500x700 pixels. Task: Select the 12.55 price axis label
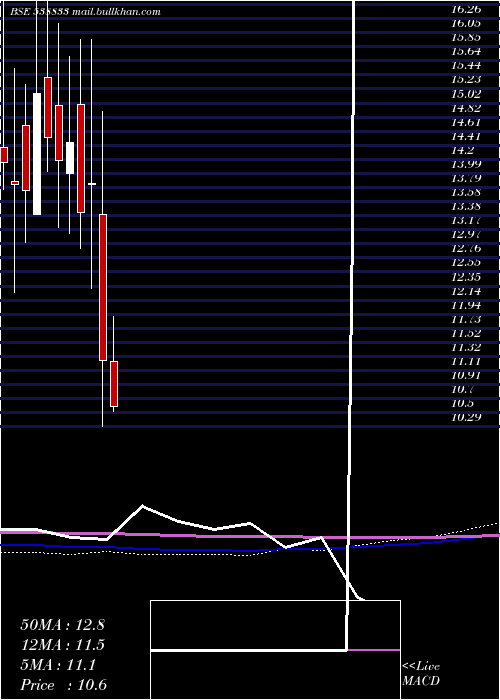[x=466, y=263]
